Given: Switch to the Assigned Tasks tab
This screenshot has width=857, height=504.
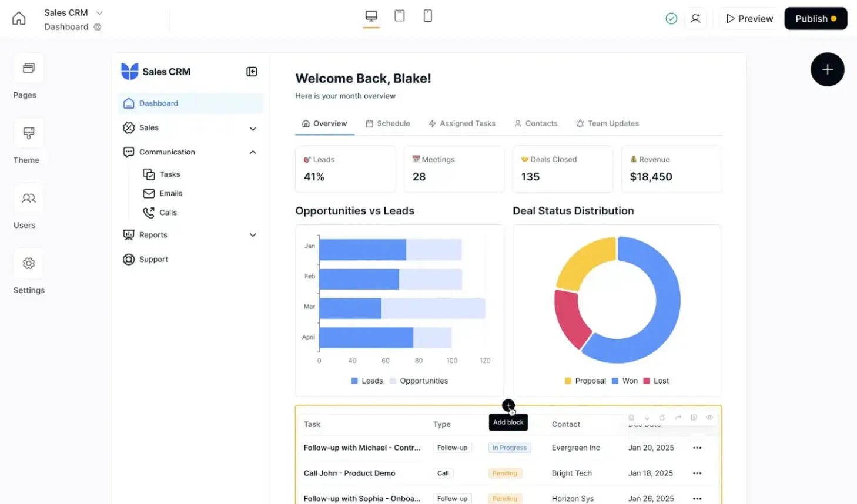Looking at the screenshot, I should [x=462, y=123].
